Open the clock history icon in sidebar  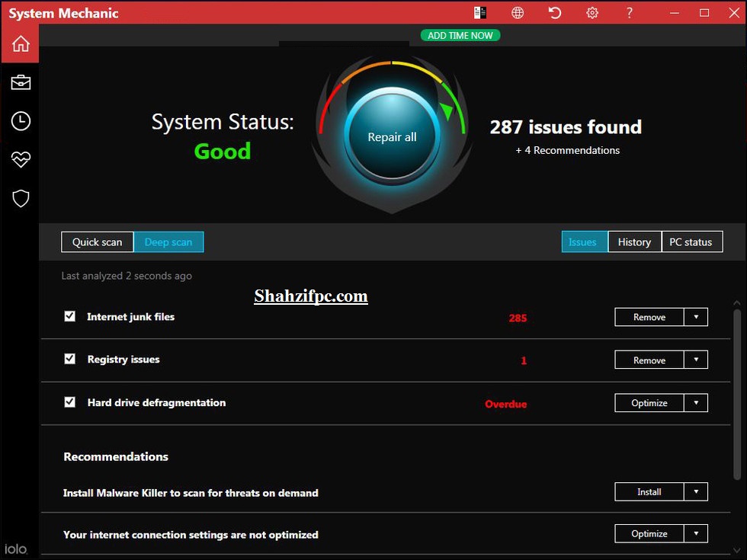(19, 120)
